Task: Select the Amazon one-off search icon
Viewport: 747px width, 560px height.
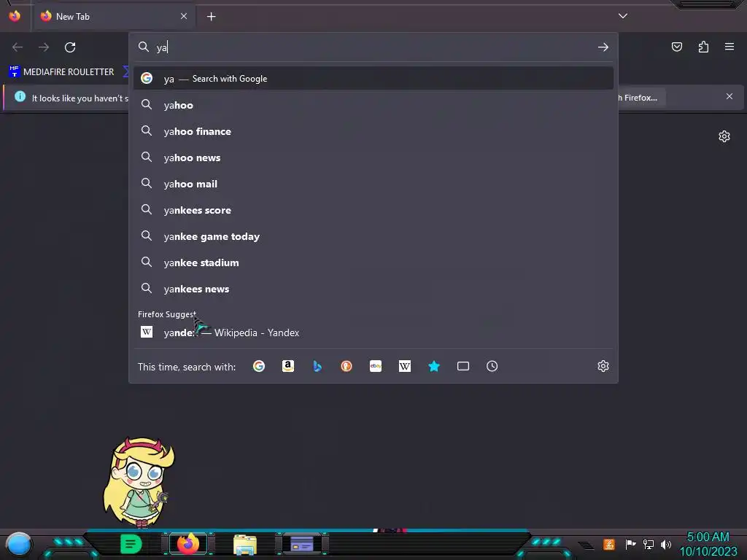Action: pyautogui.click(x=287, y=366)
